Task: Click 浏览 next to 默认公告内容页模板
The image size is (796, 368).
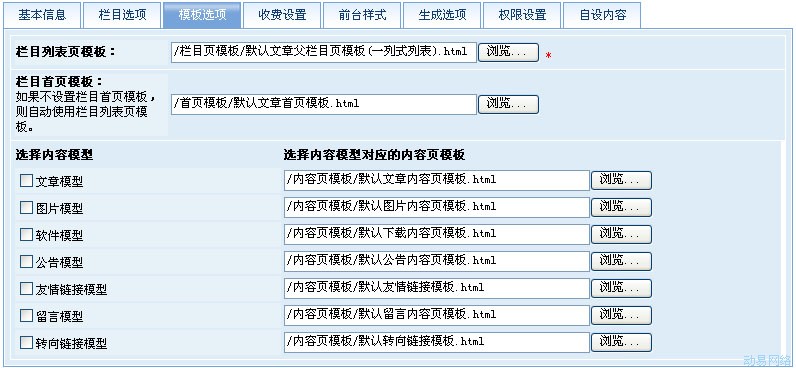Action: coord(621,261)
